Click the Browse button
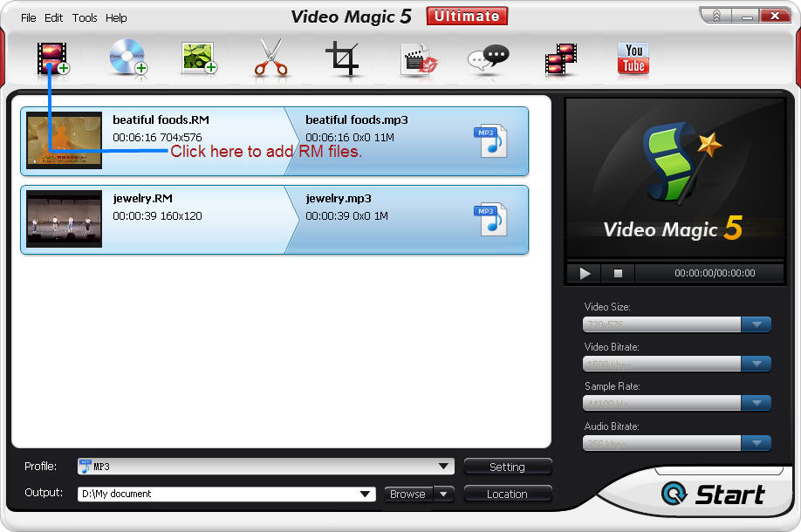The width and height of the screenshot is (801, 532). [x=408, y=494]
